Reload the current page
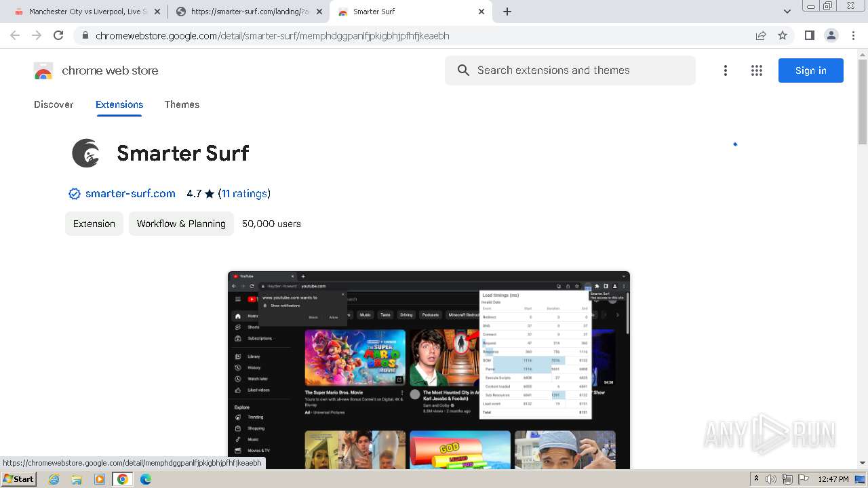The width and height of the screenshot is (868, 488). [x=58, y=35]
